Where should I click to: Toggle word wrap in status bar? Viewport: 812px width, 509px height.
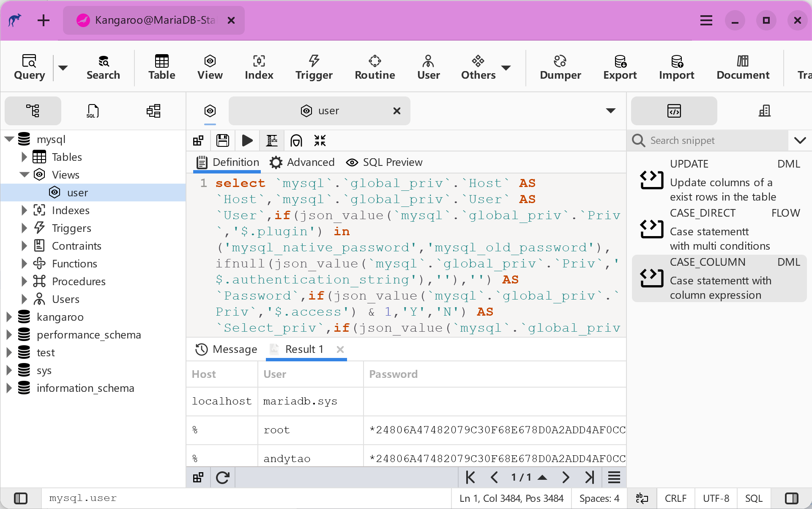click(x=642, y=498)
